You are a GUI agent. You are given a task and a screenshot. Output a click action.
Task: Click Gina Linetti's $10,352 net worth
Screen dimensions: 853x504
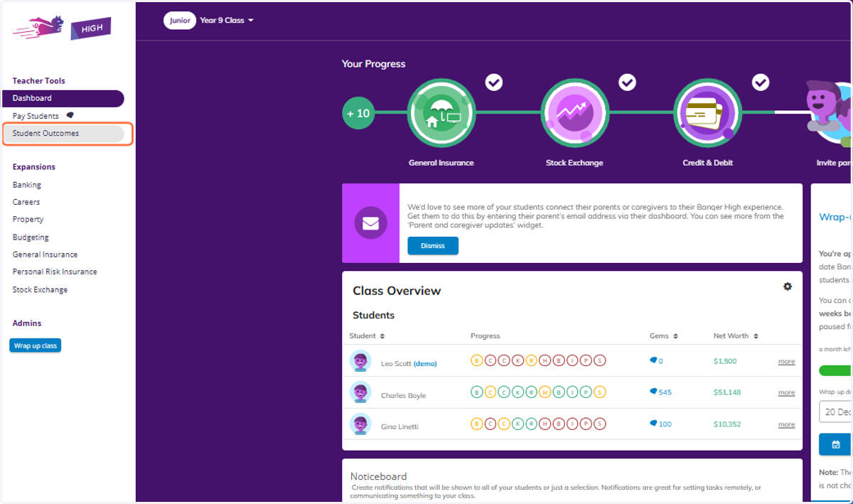coord(727,424)
